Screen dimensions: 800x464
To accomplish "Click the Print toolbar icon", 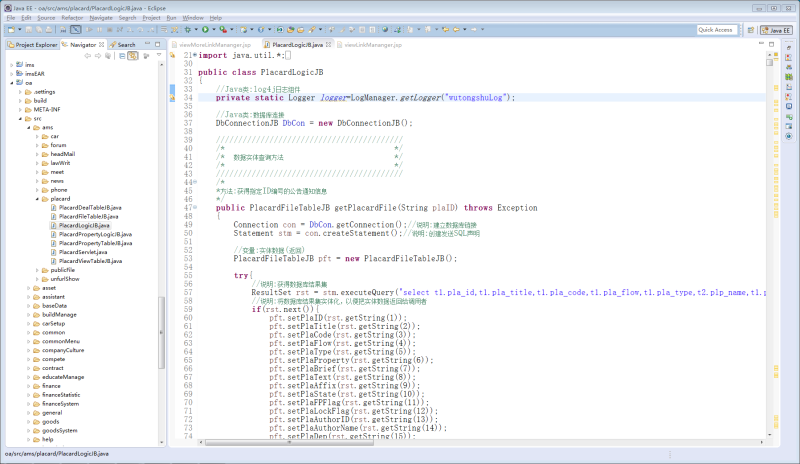I will [x=49, y=30].
